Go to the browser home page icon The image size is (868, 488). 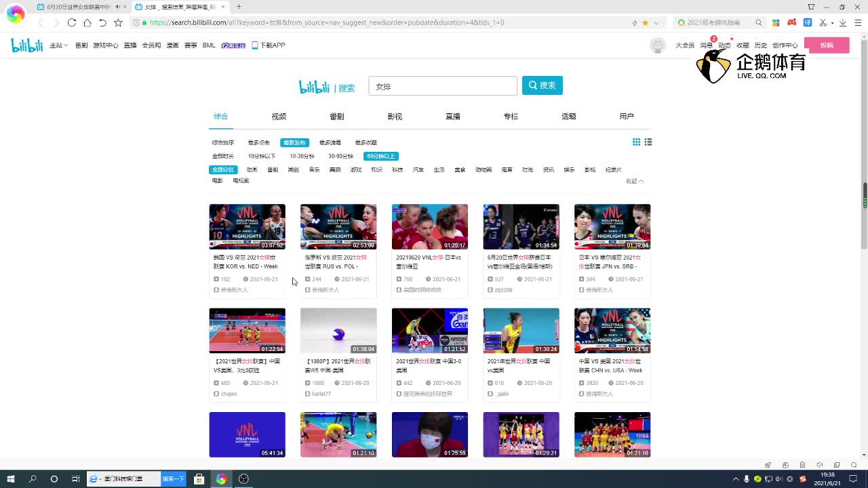[x=87, y=22]
